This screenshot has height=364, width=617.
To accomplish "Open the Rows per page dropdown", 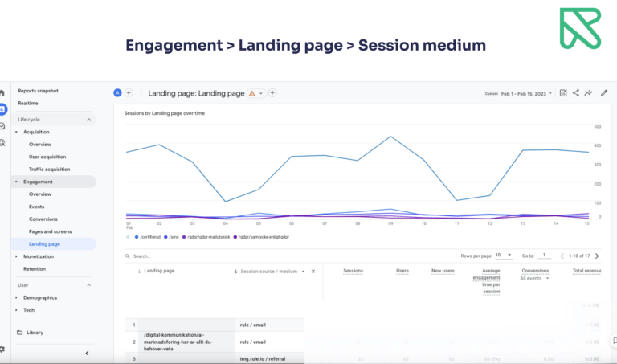I will point(504,255).
